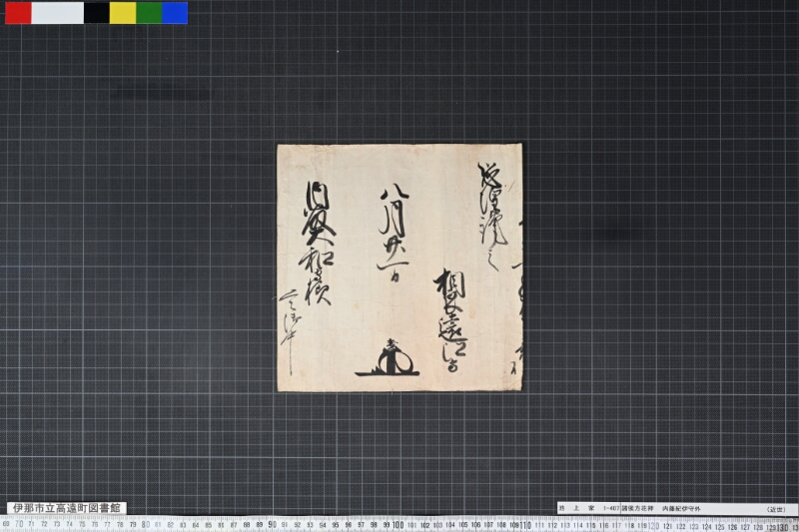Click the kao signature seal on manuscript

pos(388,358)
